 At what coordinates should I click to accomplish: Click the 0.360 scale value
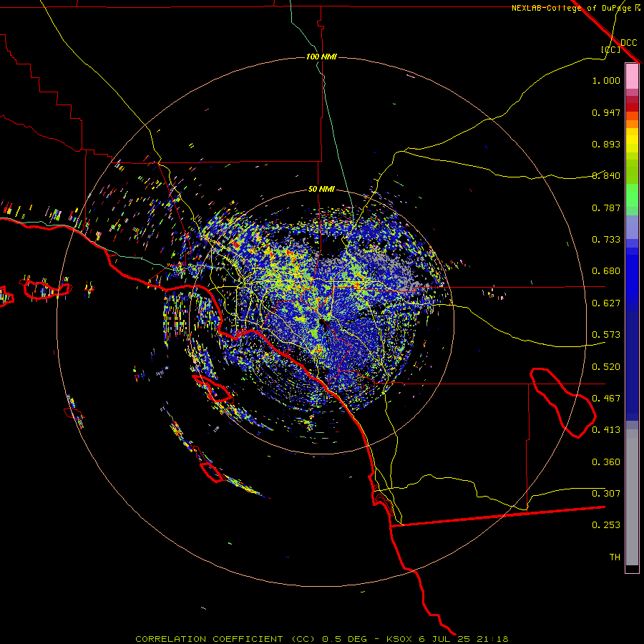pyautogui.click(x=606, y=462)
